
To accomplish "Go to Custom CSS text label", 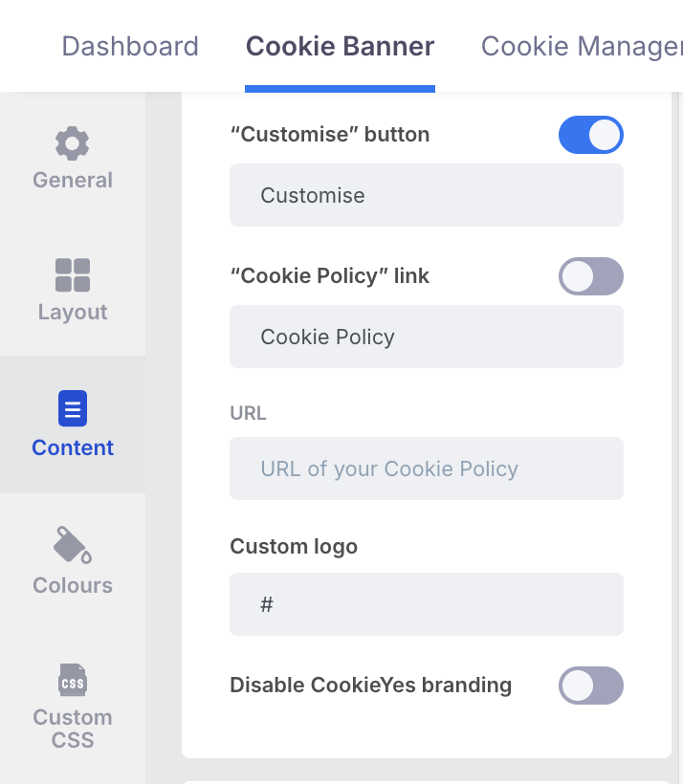I will click(x=73, y=729).
